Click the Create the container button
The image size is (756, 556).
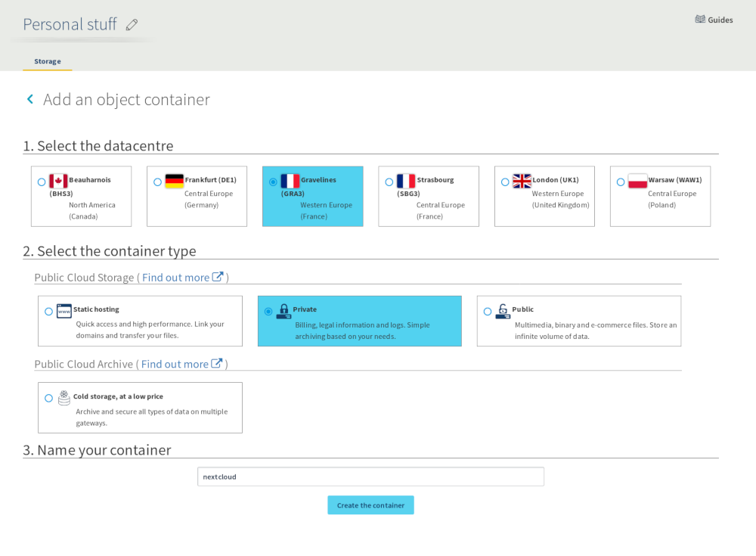click(x=370, y=505)
